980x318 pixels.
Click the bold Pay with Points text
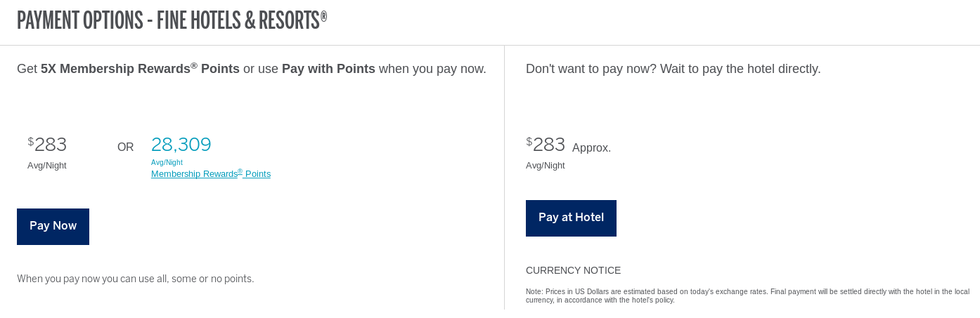pyautogui.click(x=328, y=69)
